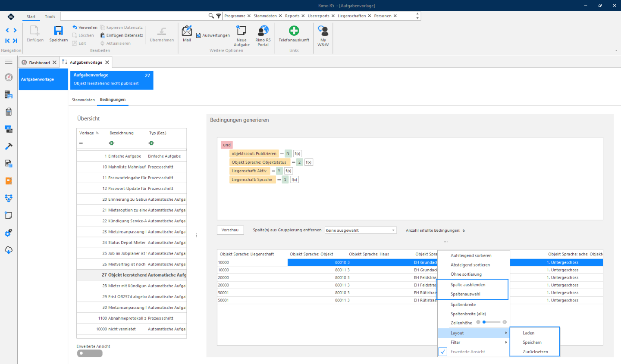Open the My W&W icon
The image size is (621, 364).
coord(323,31)
